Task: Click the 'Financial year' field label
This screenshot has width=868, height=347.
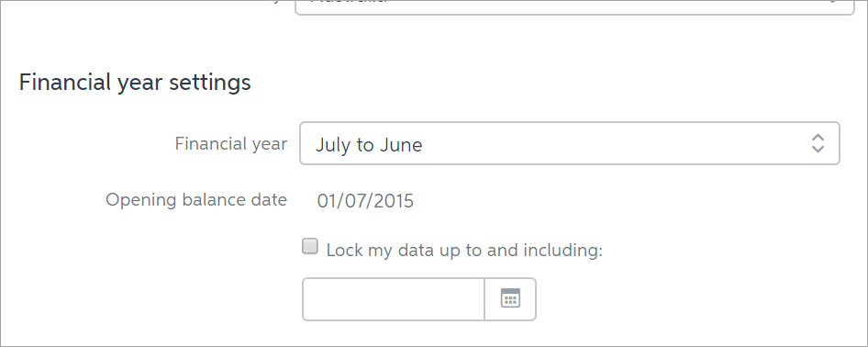Action: pos(231,144)
